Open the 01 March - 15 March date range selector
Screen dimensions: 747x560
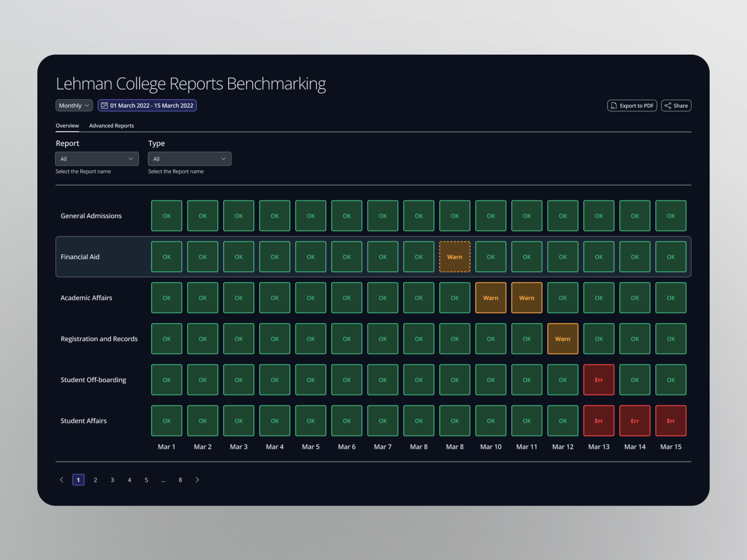click(x=147, y=105)
